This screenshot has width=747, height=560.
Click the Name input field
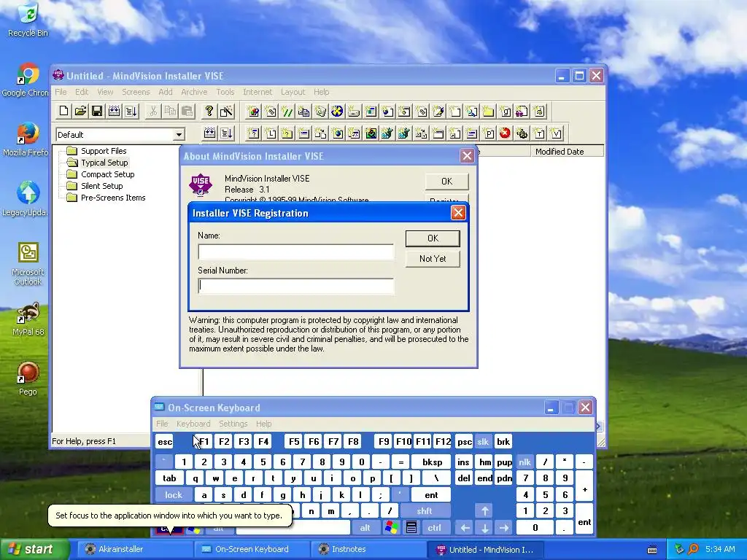[x=296, y=252]
